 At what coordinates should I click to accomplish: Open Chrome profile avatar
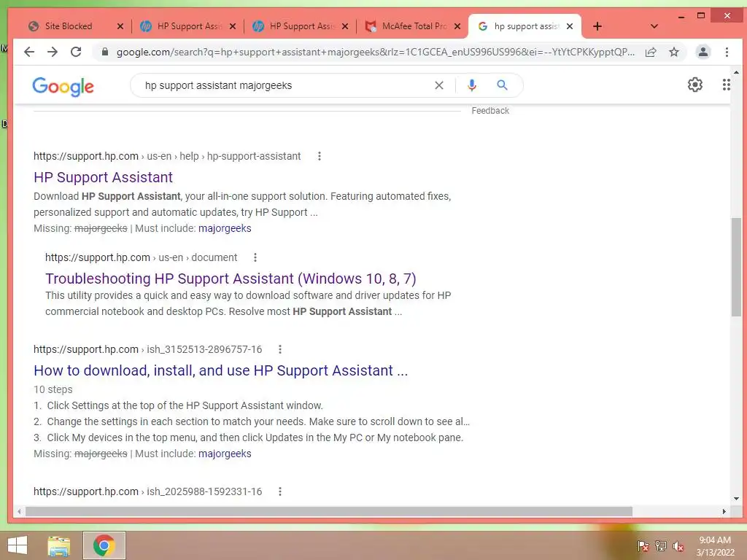(x=703, y=52)
